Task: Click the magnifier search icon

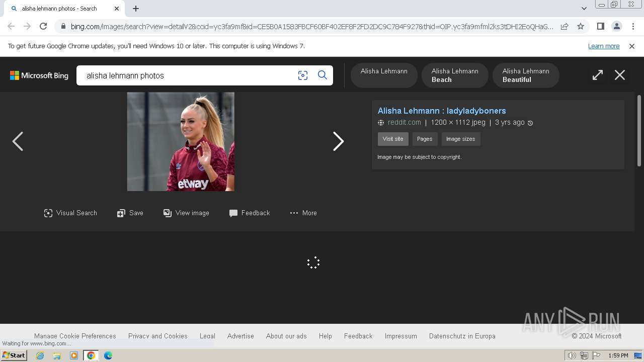Action: tap(323, 75)
